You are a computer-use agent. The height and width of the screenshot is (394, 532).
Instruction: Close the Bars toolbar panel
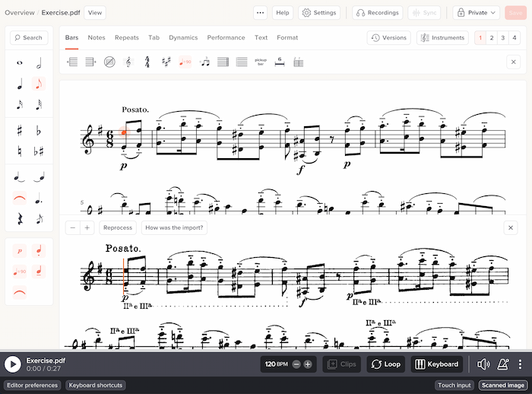tap(513, 62)
